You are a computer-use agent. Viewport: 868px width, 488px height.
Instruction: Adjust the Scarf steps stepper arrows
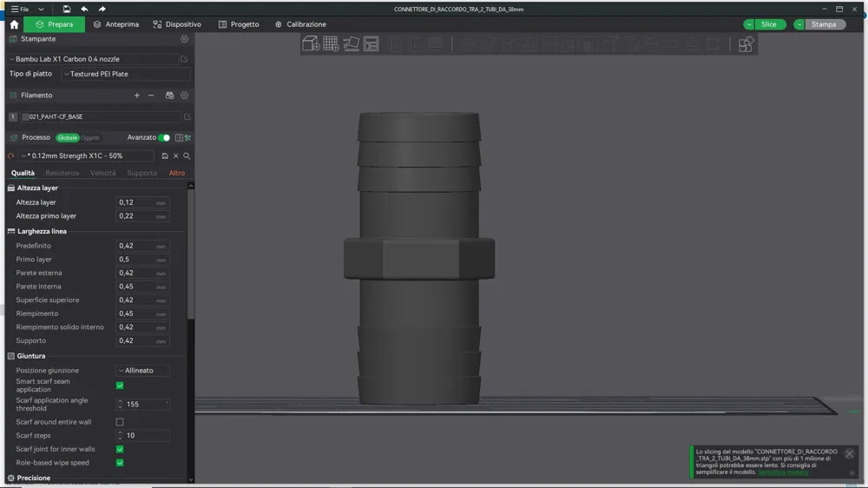tap(120, 435)
